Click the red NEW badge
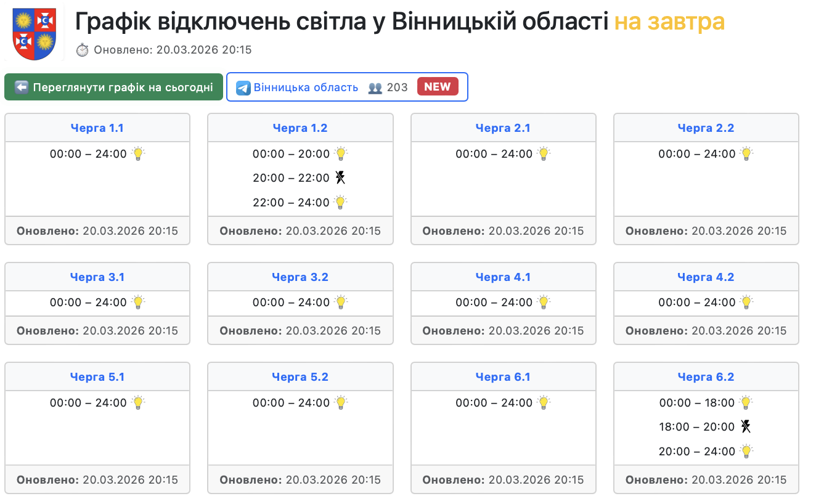The width and height of the screenshot is (816, 504). tap(438, 87)
